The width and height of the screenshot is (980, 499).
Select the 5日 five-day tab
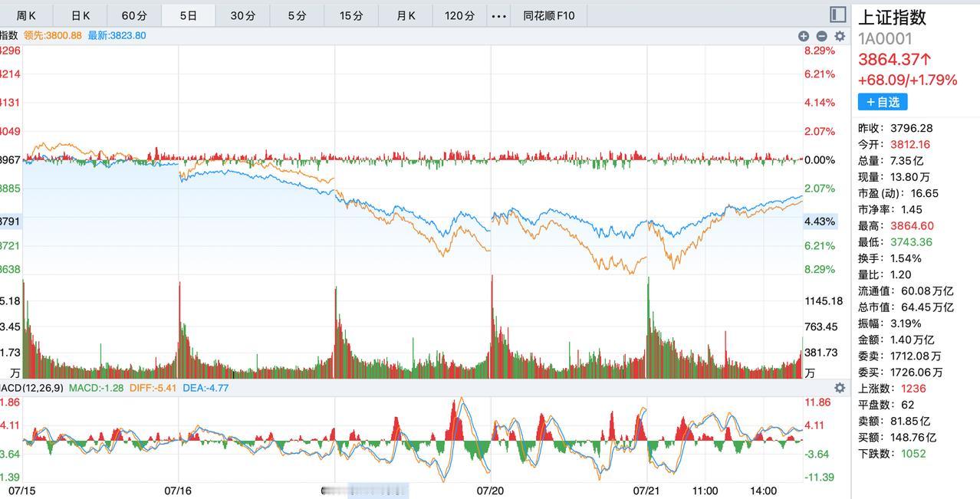pyautogui.click(x=188, y=15)
